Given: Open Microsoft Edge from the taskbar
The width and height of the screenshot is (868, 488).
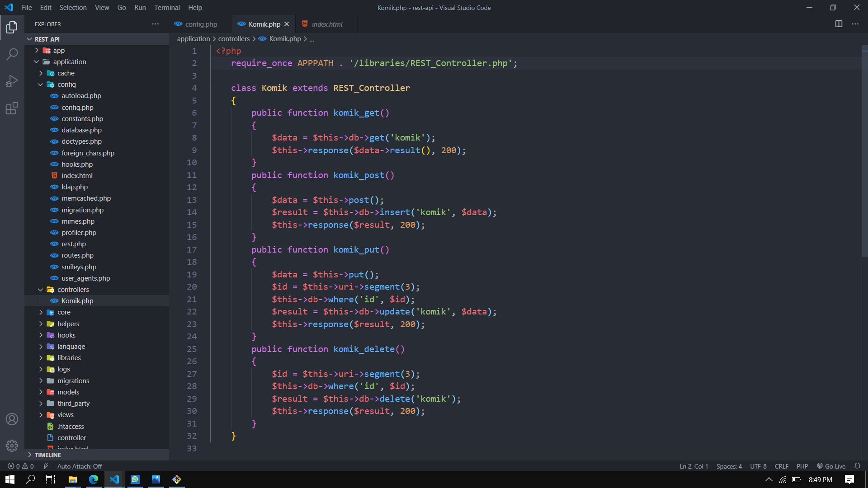Looking at the screenshot, I should 94,479.
